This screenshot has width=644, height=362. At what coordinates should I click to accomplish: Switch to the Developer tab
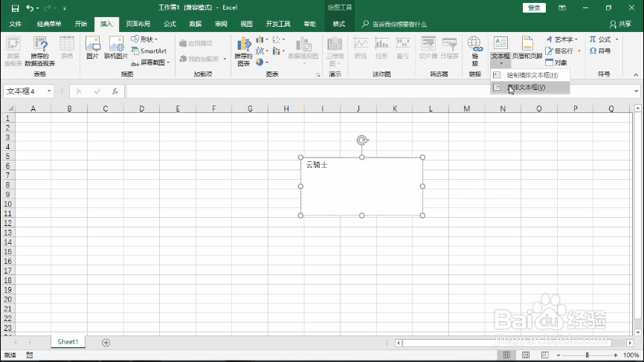[x=278, y=25]
